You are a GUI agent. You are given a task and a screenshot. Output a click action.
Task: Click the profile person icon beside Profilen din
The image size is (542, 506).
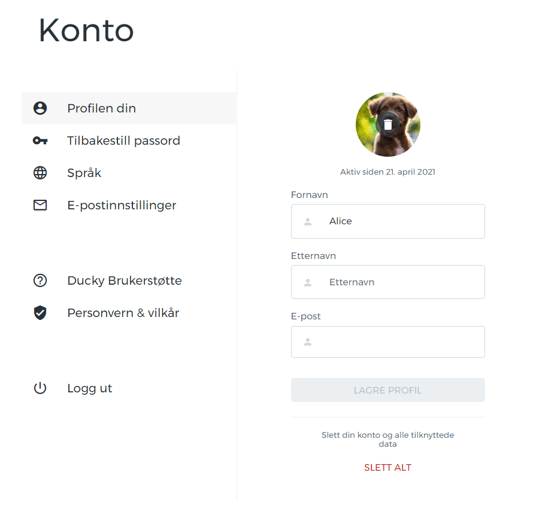(x=40, y=108)
